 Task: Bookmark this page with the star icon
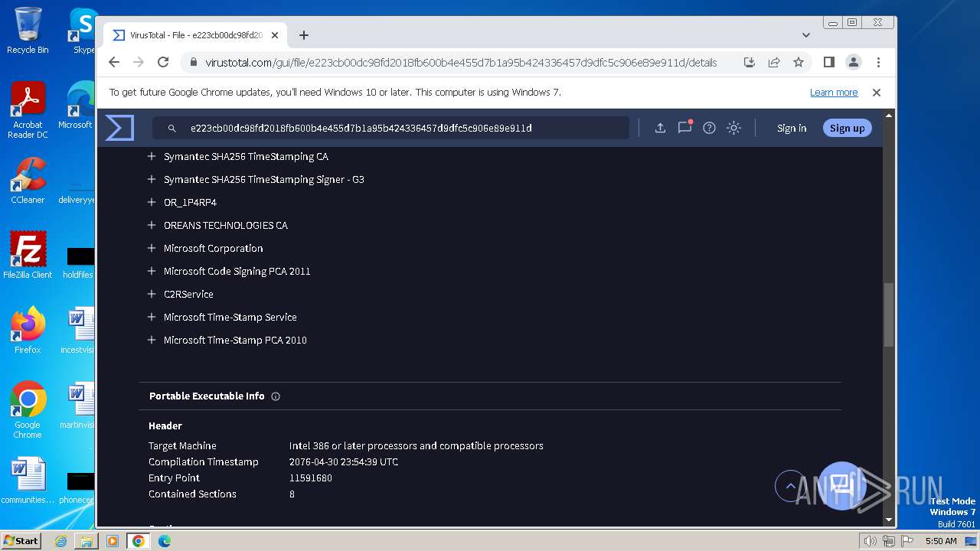click(x=799, y=62)
